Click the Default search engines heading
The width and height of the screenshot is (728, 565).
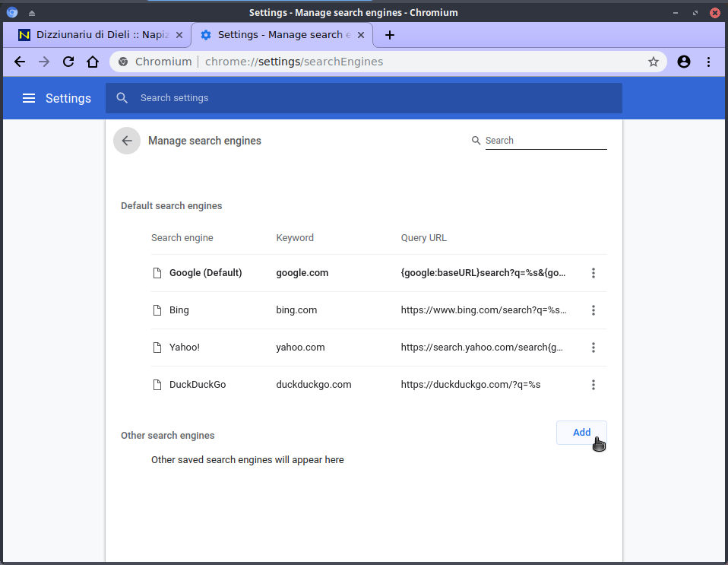(171, 206)
